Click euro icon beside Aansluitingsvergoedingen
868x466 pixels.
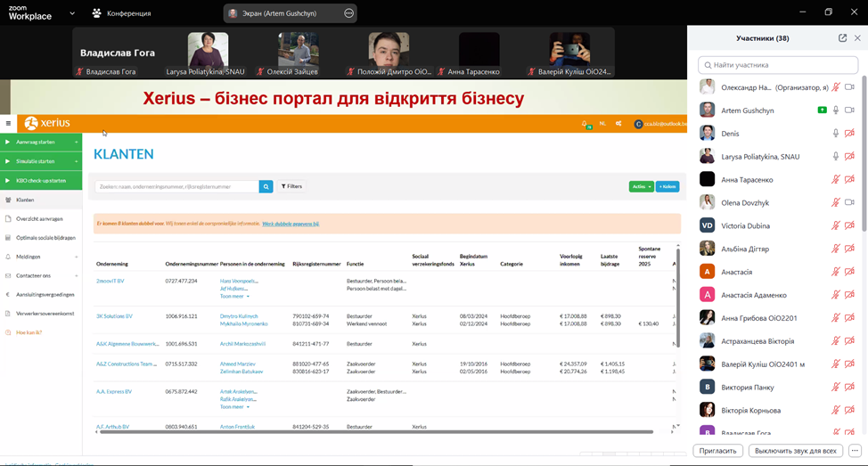(x=8, y=294)
